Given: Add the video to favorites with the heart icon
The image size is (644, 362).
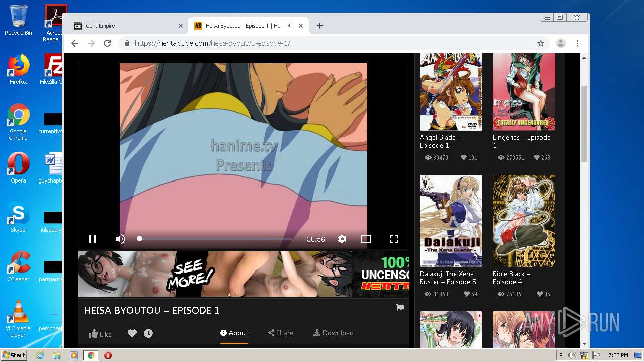Looking at the screenshot, I should tap(132, 333).
